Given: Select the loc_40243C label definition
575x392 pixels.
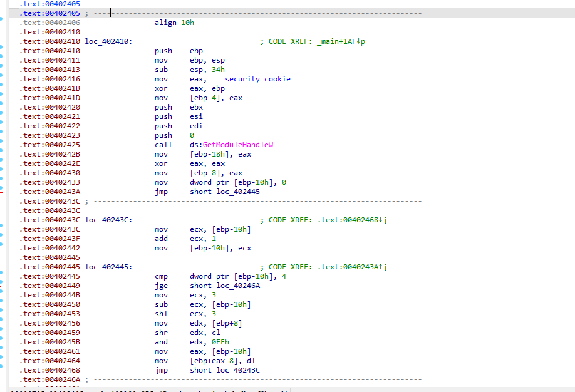Looking at the screenshot, I should tap(108, 220).
